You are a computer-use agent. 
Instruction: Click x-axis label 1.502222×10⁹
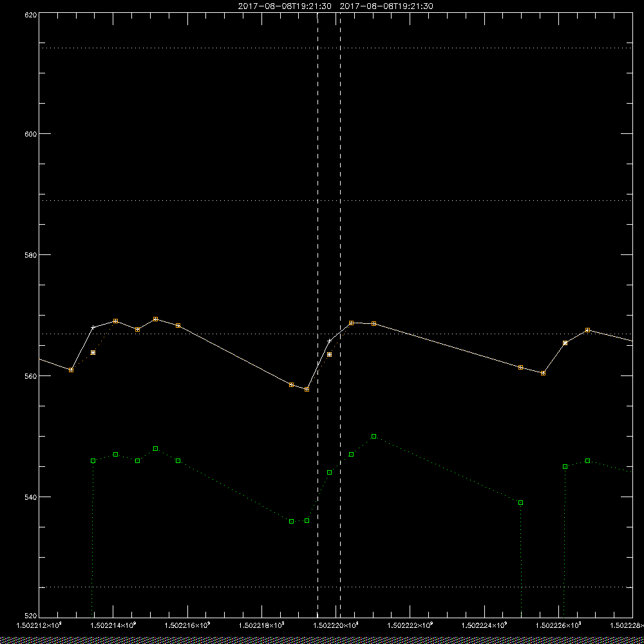(410, 625)
